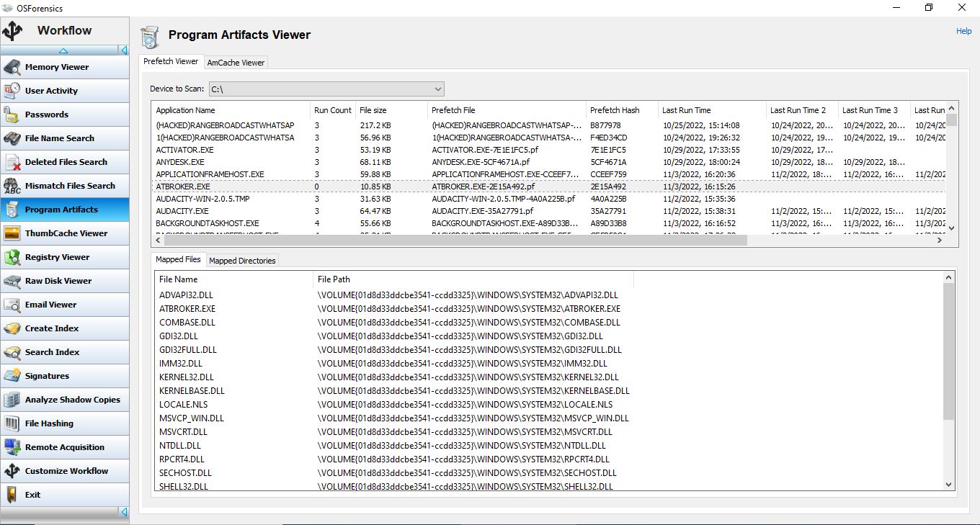
Task: Select the AUDACITY-WIN-2.0.5.TMP application row
Action: pyautogui.click(x=548, y=199)
